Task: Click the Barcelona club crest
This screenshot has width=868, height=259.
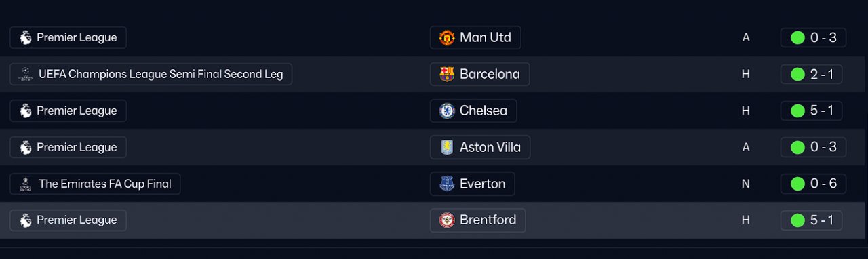Action: pos(446,74)
